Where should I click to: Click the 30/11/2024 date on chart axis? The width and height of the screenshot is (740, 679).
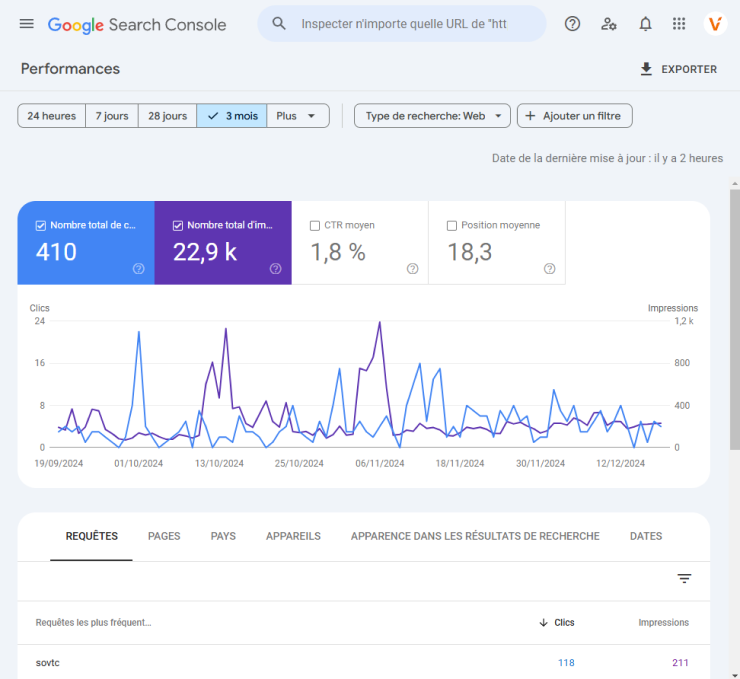tap(540, 463)
